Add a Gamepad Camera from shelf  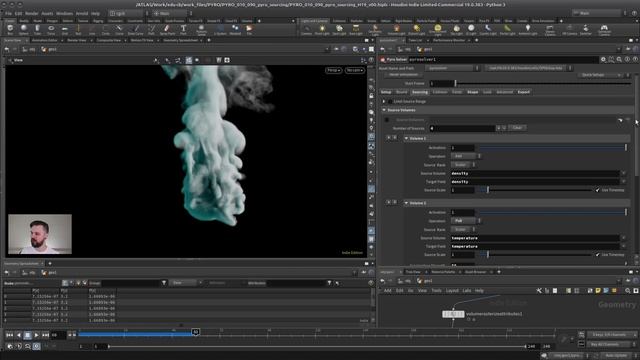click(x=604, y=29)
